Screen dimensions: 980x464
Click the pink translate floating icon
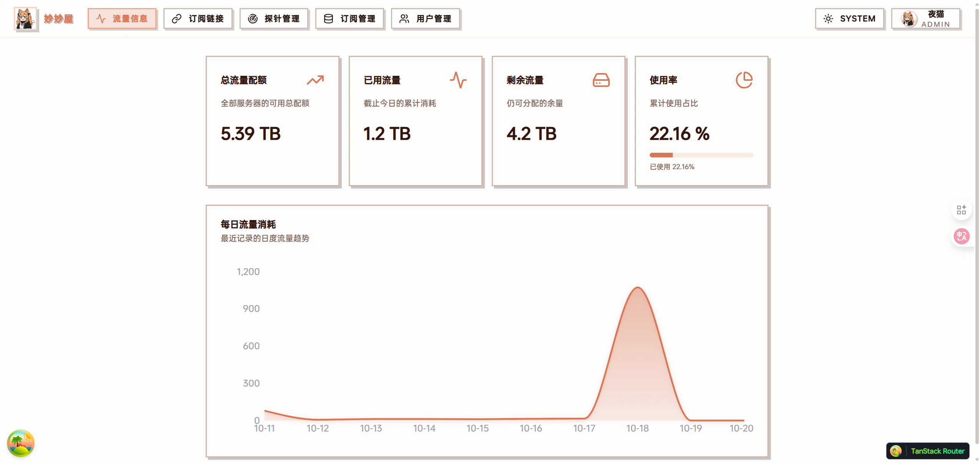tap(962, 236)
